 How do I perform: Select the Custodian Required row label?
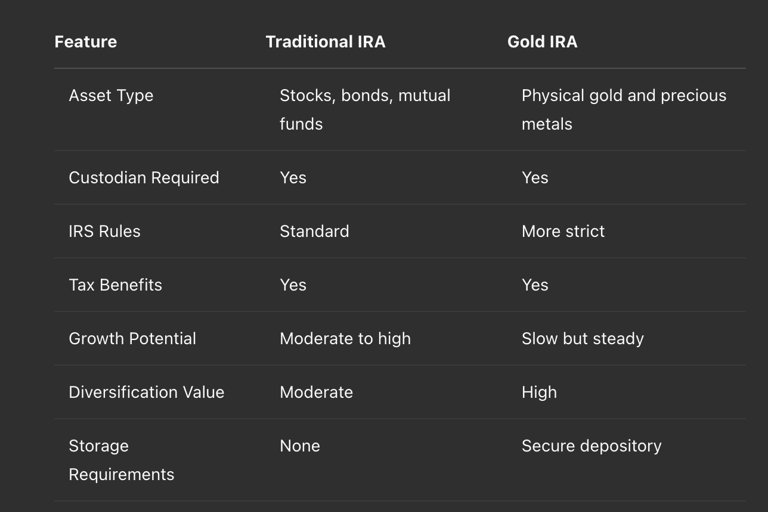point(143,178)
